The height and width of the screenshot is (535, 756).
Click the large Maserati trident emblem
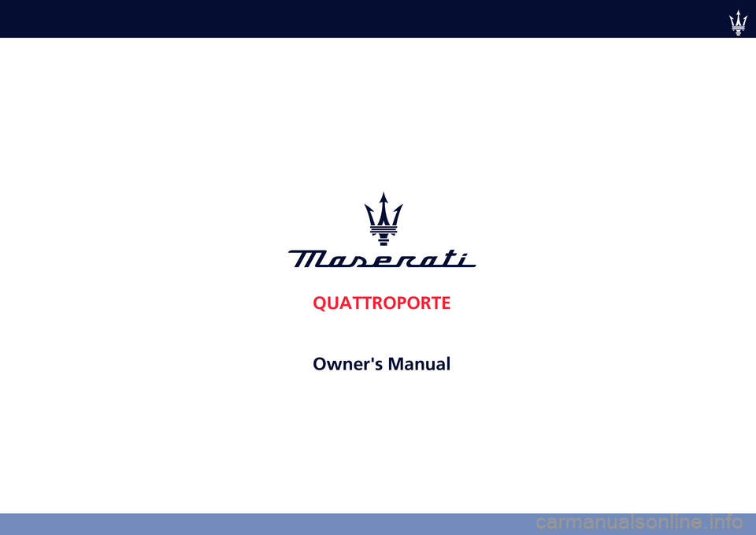[x=384, y=218]
